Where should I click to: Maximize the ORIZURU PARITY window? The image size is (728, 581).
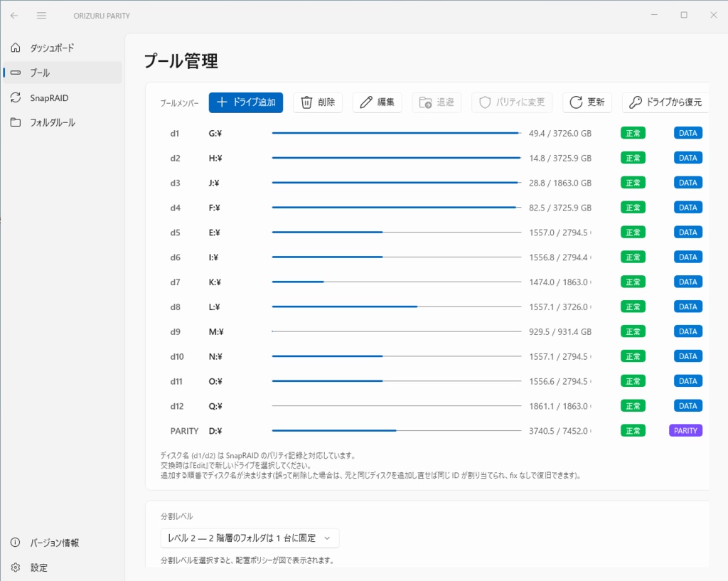[684, 15]
